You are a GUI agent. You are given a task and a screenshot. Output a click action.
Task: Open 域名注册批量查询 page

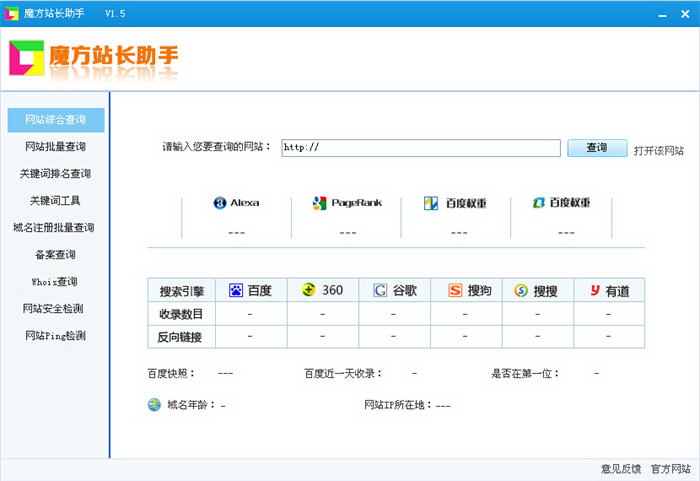click(55, 228)
